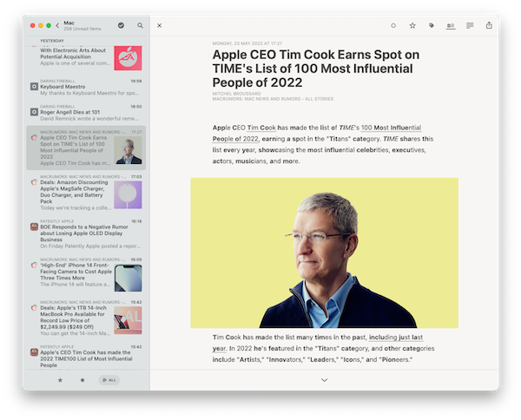521x420 pixels.
Task: Open Patently Apple TIME100 list item
Action: tap(86, 357)
